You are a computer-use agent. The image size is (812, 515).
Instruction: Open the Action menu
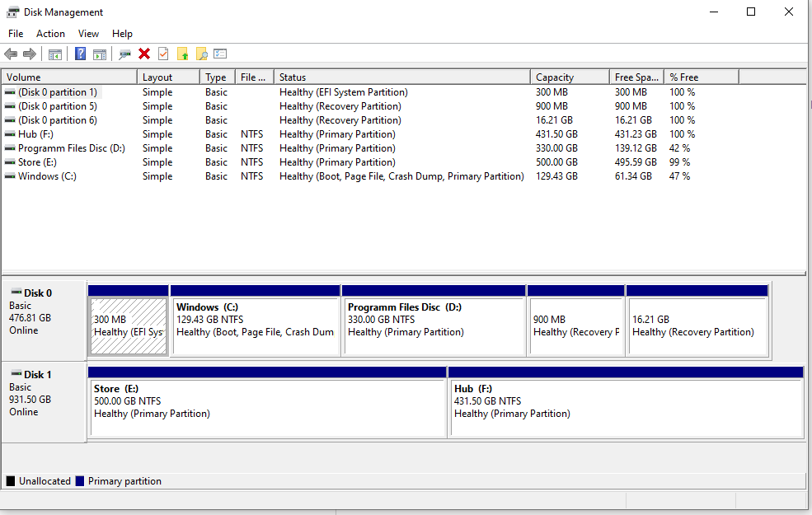pos(50,34)
